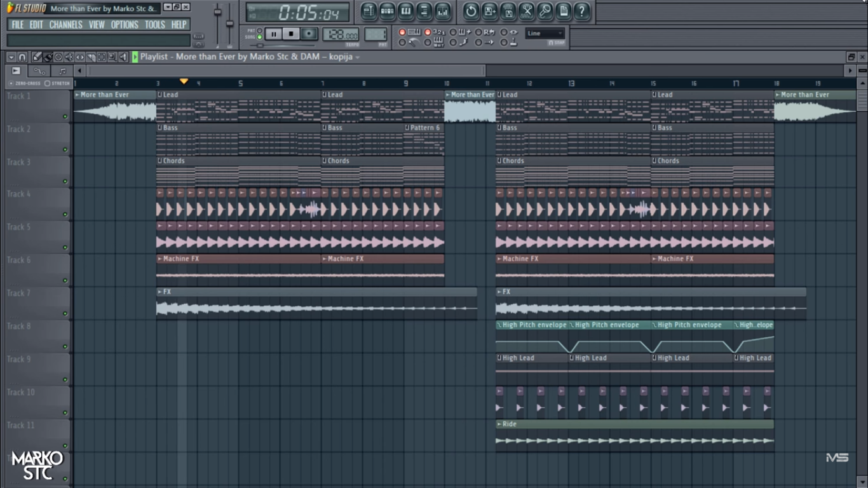Open the Help question mark button

tap(581, 11)
